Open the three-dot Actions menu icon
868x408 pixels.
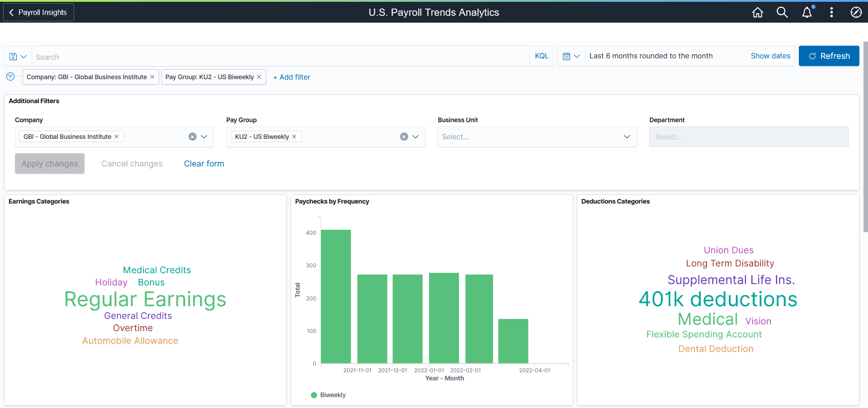click(x=832, y=12)
